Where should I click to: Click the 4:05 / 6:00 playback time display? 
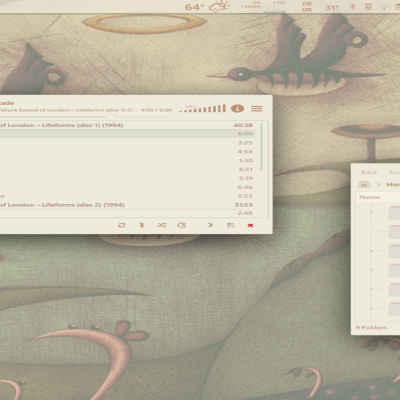tap(156, 110)
